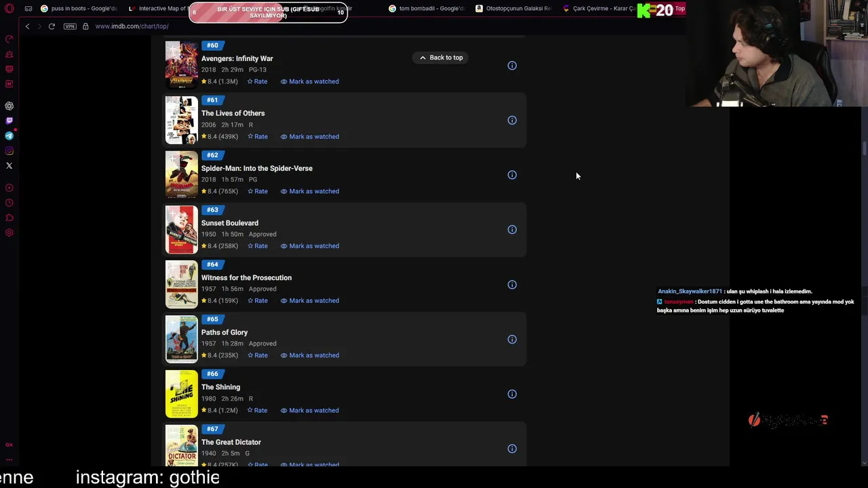Screen dimensions: 868x488
Task: Rate Witness for the Prosecution
Action: (257, 301)
